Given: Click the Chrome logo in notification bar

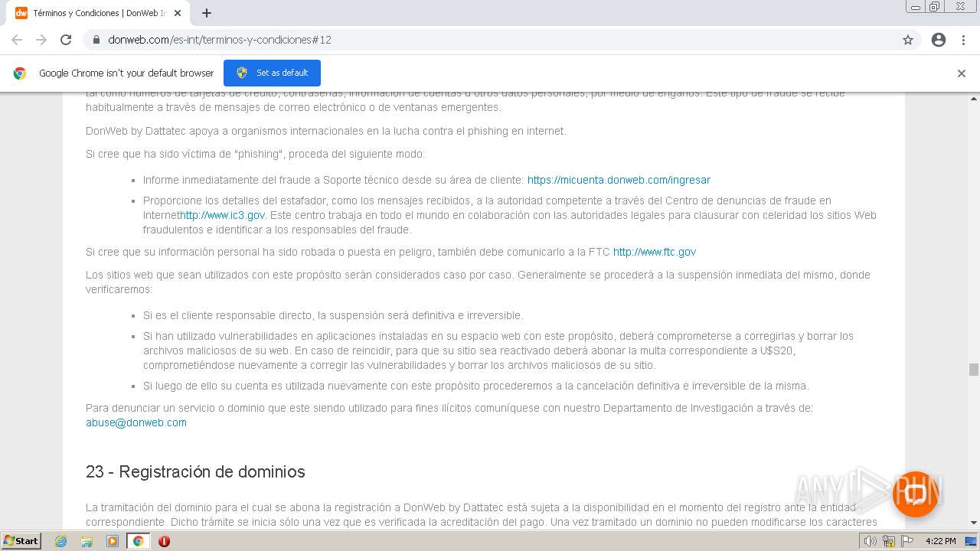Looking at the screenshot, I should click(20, 73).
